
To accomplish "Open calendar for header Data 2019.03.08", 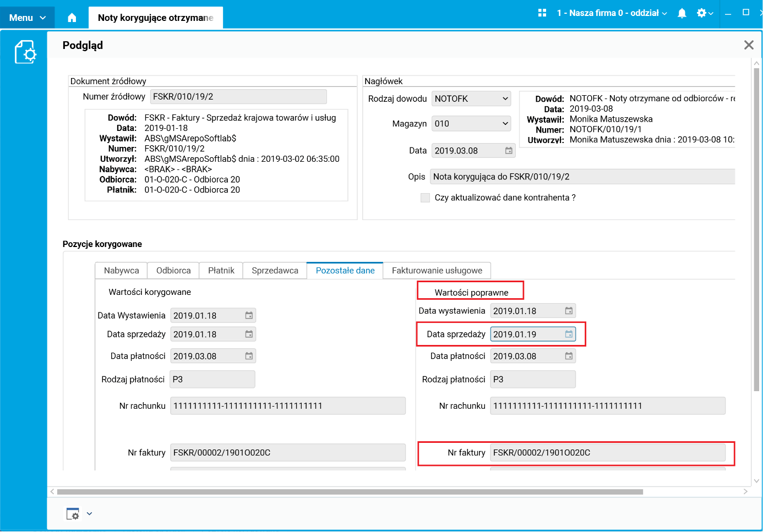I will pyautogui.click(x=509, y=151).
